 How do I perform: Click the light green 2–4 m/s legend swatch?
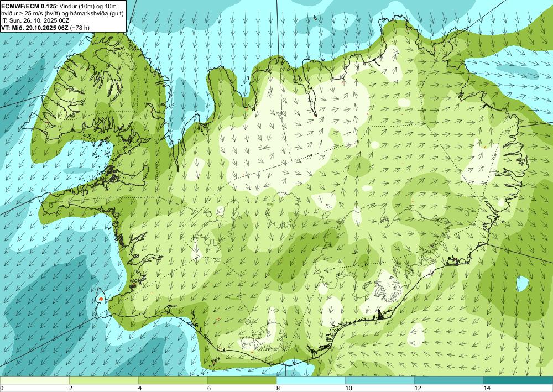104,380
